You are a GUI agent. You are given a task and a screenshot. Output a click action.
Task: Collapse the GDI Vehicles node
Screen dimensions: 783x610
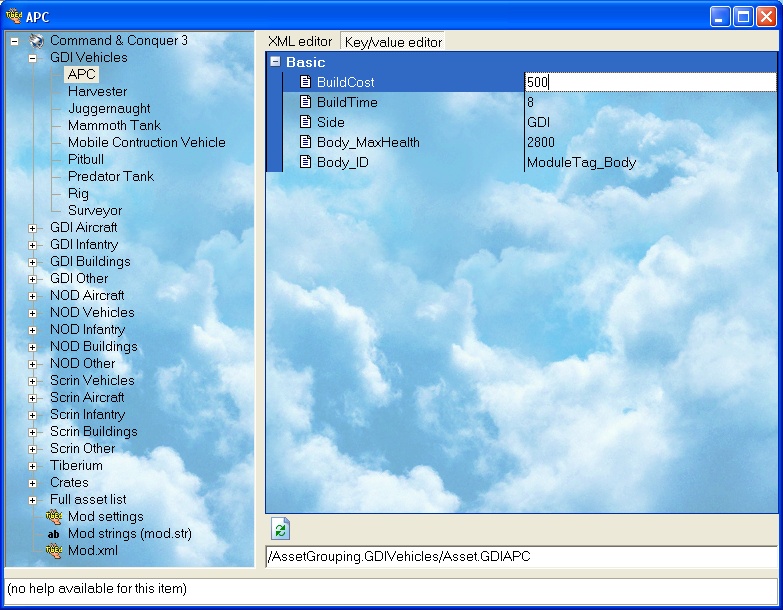32,58
